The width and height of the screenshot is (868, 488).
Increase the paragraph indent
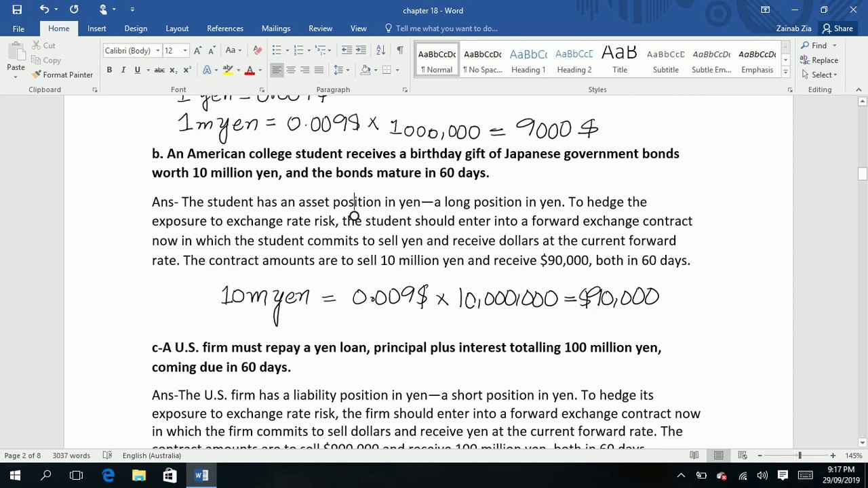[x=361, y=50]
